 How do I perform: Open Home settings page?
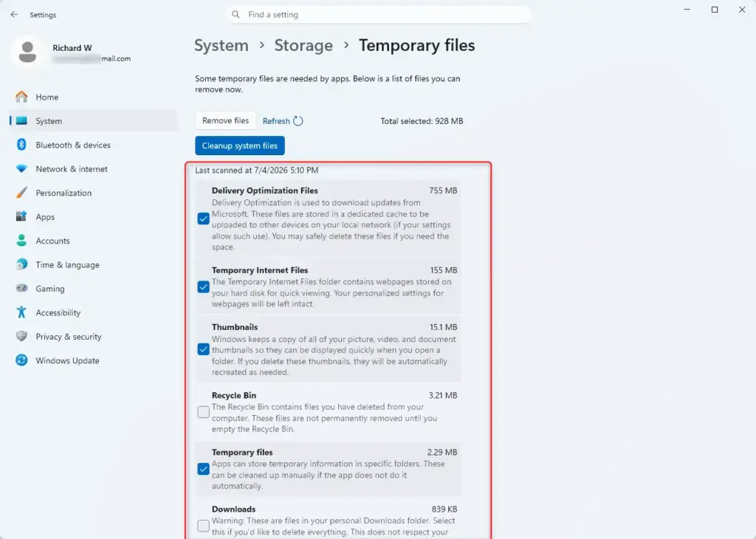click(x=93, y=97)
